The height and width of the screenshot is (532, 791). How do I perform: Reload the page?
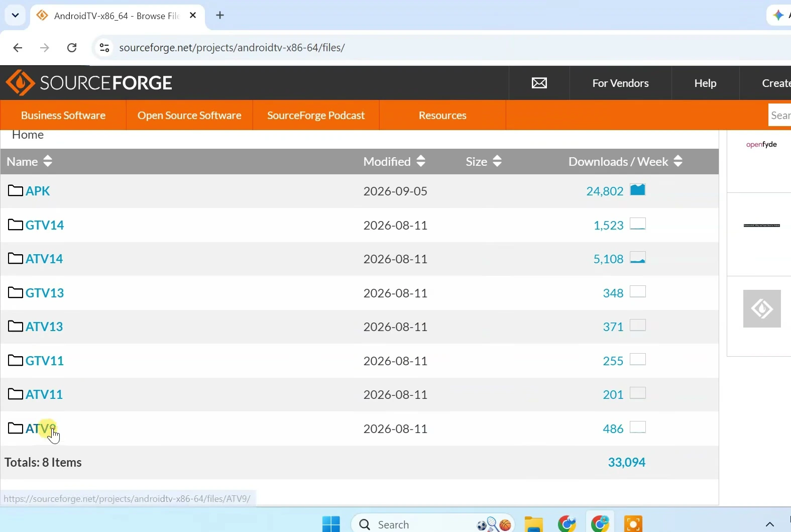[x=72, y=48]
